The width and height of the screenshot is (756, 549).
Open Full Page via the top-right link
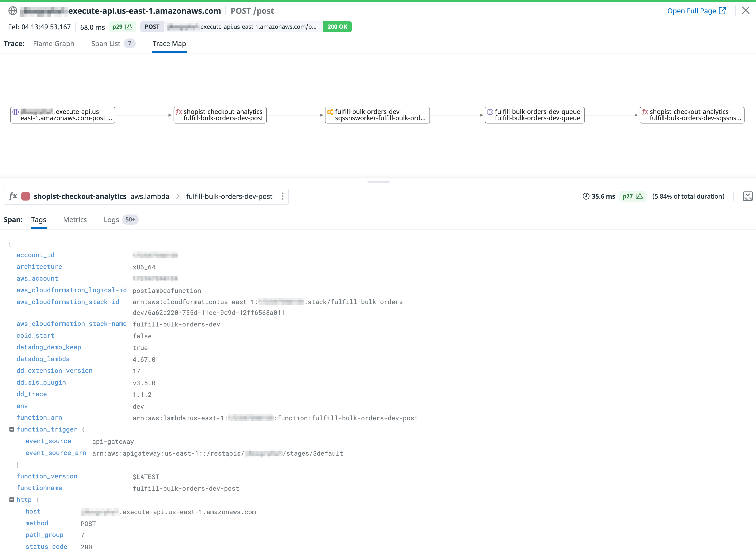[691, 10]
